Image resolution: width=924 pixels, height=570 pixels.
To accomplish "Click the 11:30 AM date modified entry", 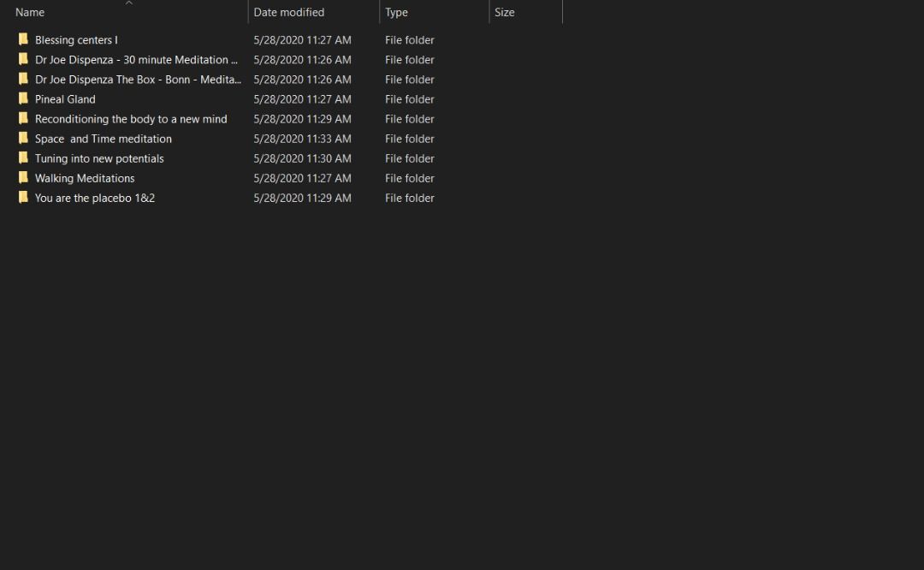I will pos(302,158).
